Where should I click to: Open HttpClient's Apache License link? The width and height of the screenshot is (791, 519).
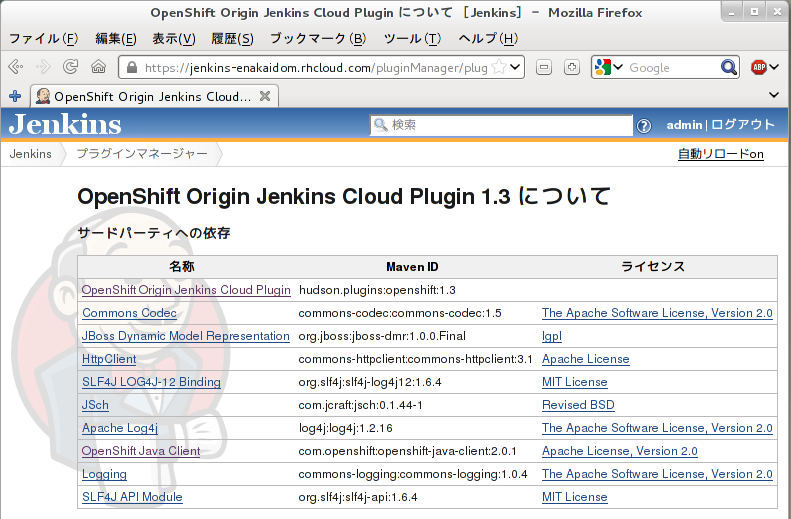(x=586, y=359)
